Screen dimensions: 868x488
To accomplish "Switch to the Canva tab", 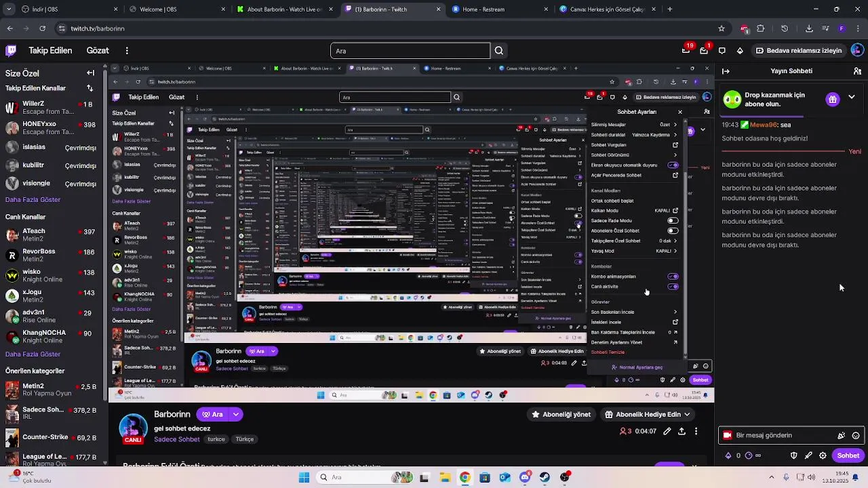I will tap(608, 9).
